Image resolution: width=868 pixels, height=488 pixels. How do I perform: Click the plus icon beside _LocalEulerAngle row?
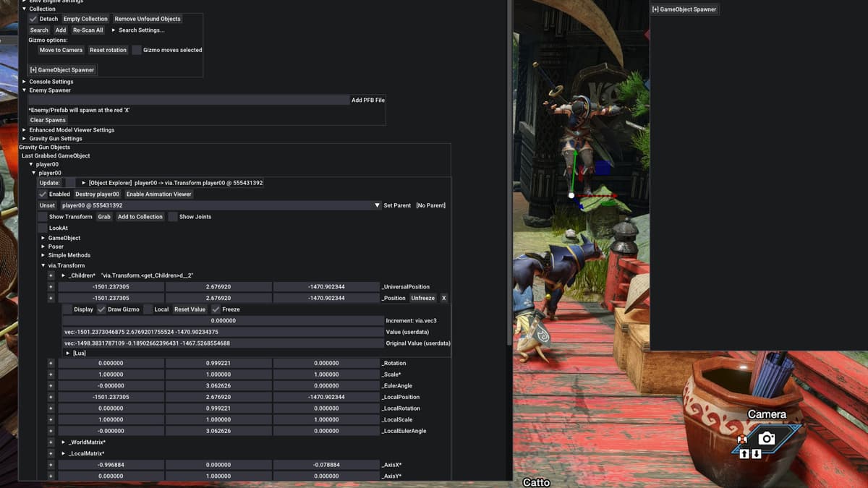(51, 431)
